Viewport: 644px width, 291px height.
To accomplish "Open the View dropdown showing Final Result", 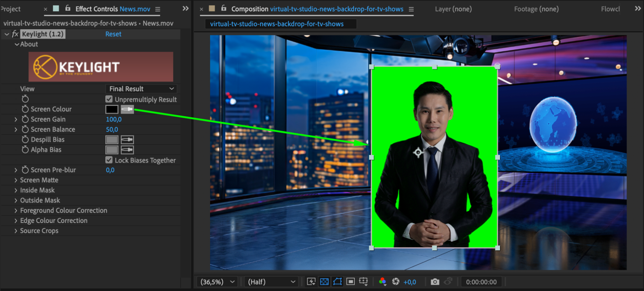I will click(141, 89).
